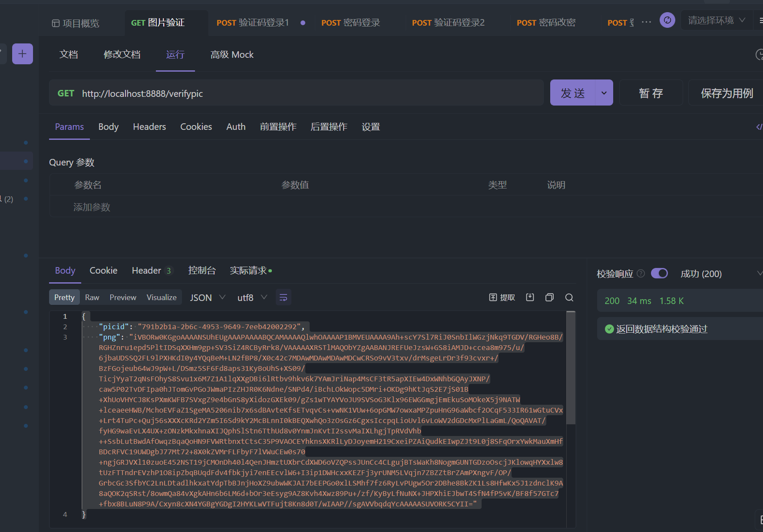Copy response body with the copy icon

click(x=549, y=297)
